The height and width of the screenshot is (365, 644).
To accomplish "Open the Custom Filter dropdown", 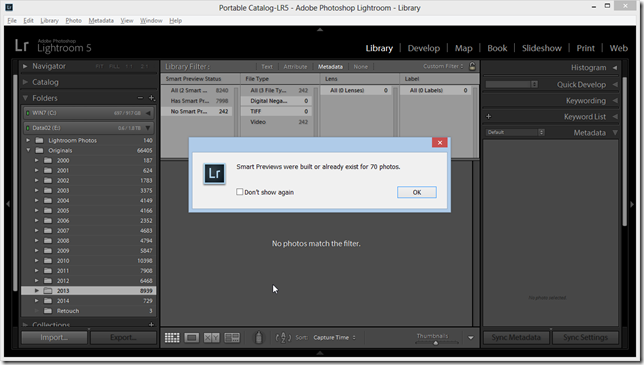I will 443,66.
